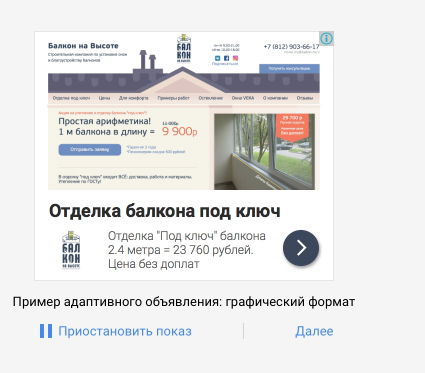The image size is (425, 373).
Task: Click the blue Отправить заявку button in banner
Action: coord(90,150)
